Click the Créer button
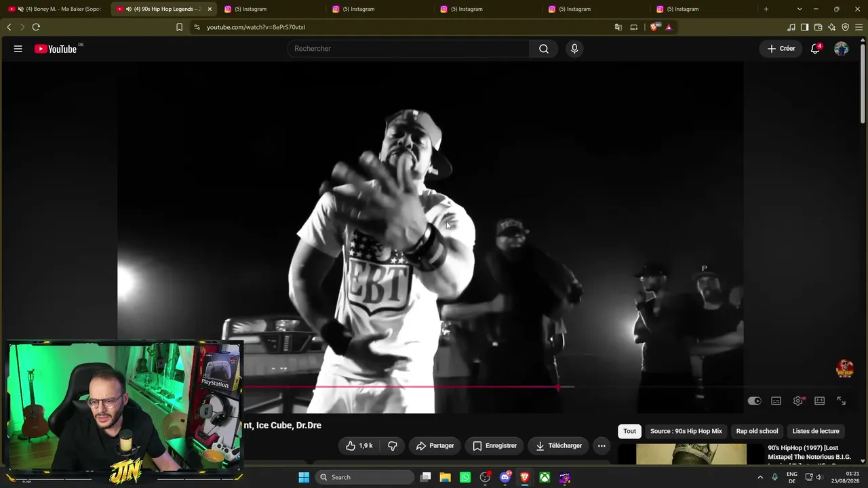This screenshot has width=868, height=488. click(781, 49)
